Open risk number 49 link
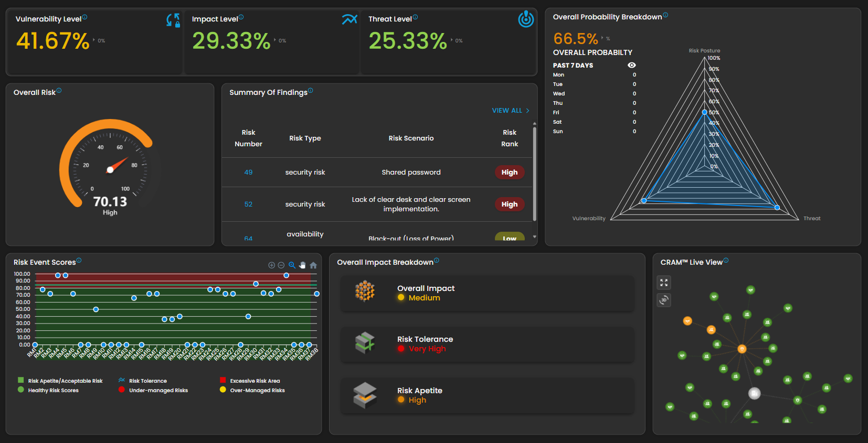The image size is (868, 443). (248, 172)
